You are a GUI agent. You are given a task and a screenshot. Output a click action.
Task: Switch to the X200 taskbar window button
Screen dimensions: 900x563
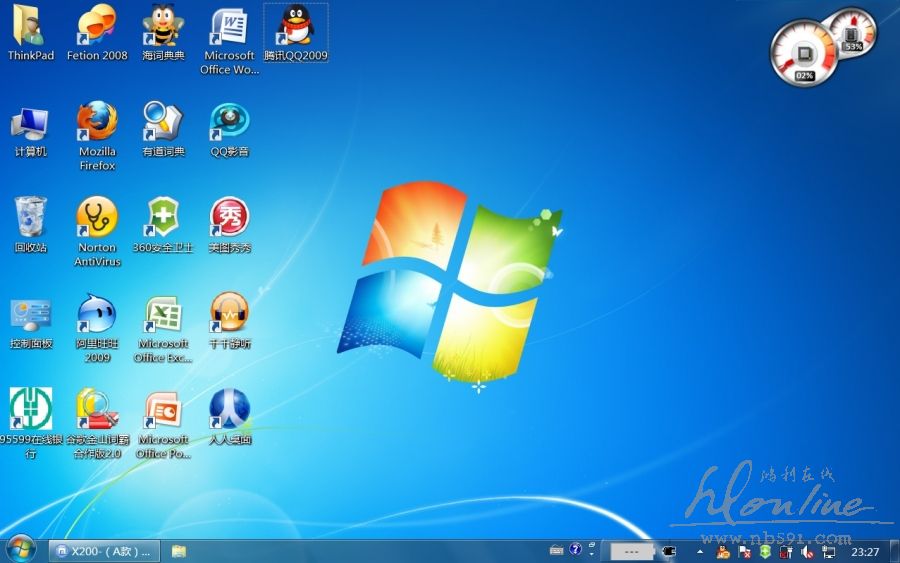tap(105, 550)
